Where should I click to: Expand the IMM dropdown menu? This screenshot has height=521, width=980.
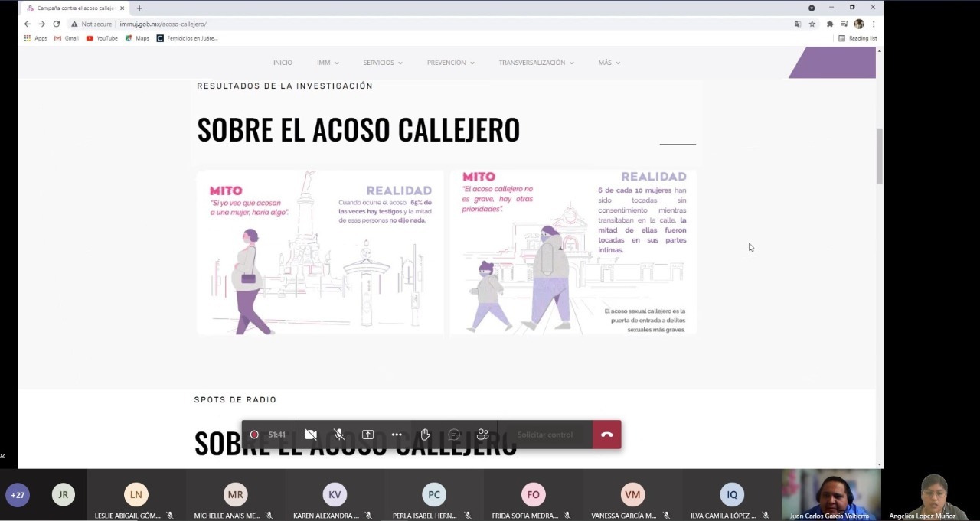click(x=328, y=63)
